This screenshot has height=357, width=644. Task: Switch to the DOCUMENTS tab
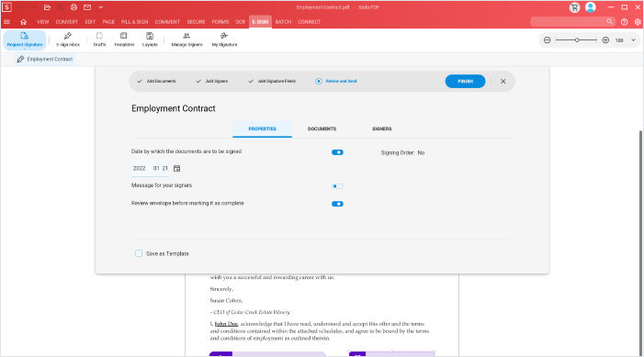click(x=322, y=128)
